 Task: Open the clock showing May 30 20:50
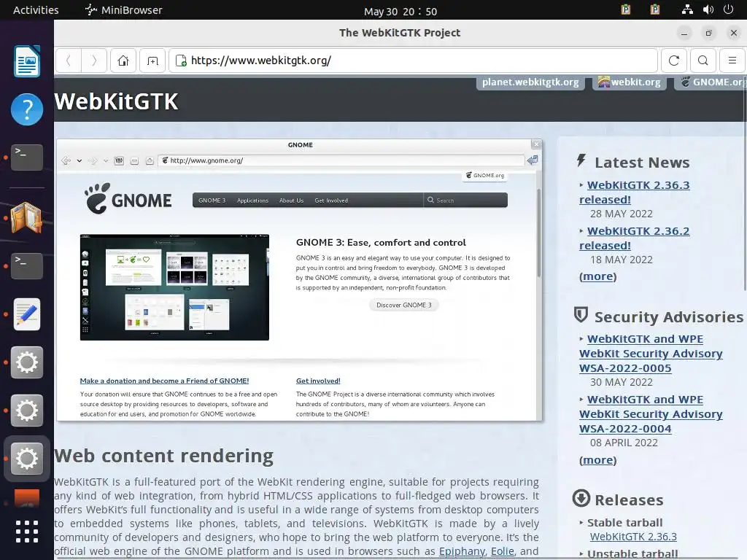click(x=400, y=11)
